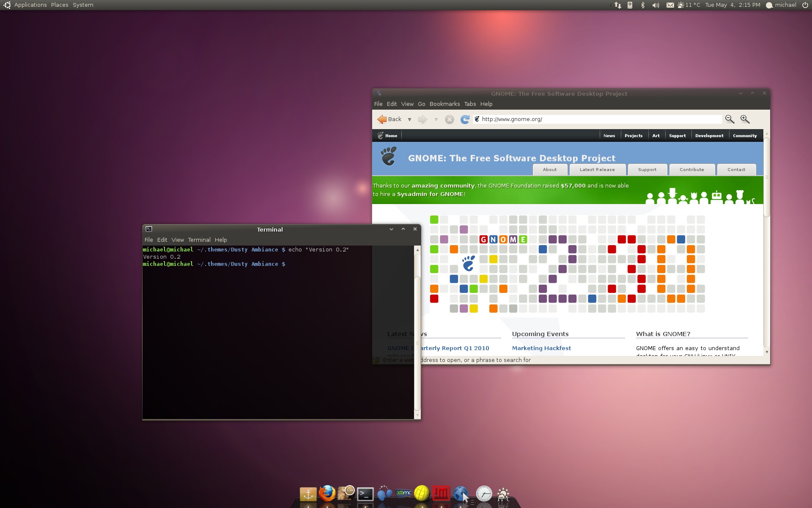Open the Terminal window's Help menu
This screenshot has width=812, height=508.
pyautogui.click(x=221, y=240)
